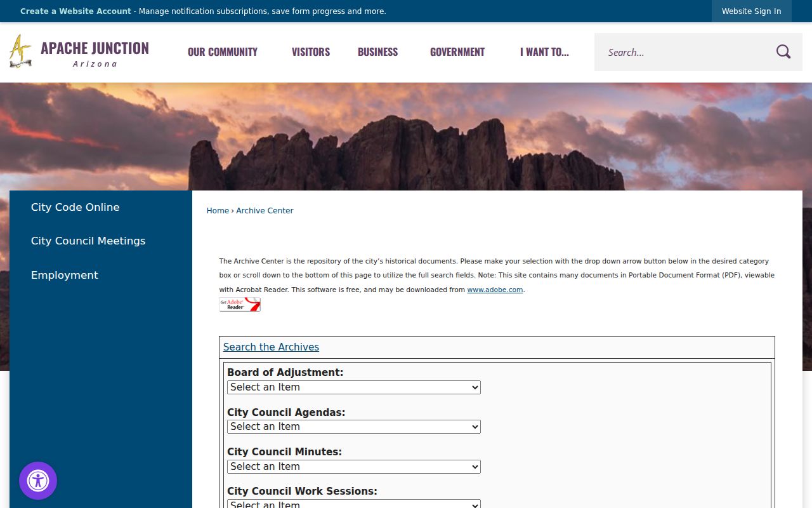Click the Board of Adjustment label
Viewport: 812px width, 508px height.
pyautogui.click(x=285, y=373)
